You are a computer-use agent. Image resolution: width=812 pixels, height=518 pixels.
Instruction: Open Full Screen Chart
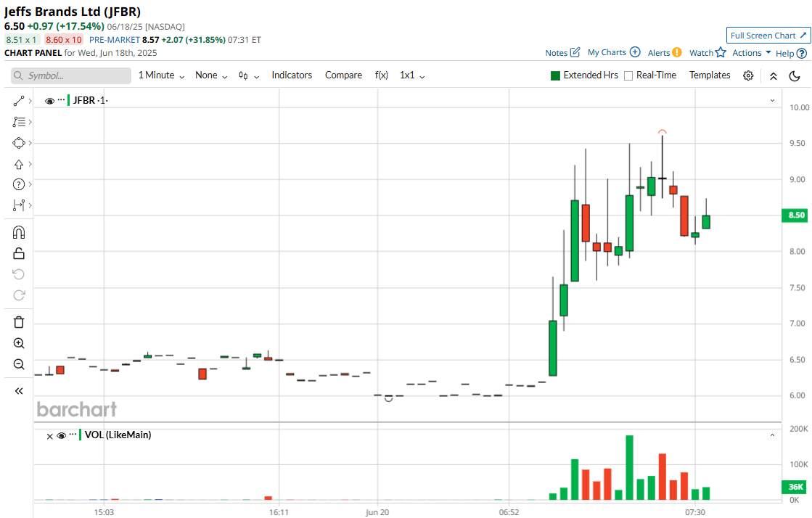(768, 36)
